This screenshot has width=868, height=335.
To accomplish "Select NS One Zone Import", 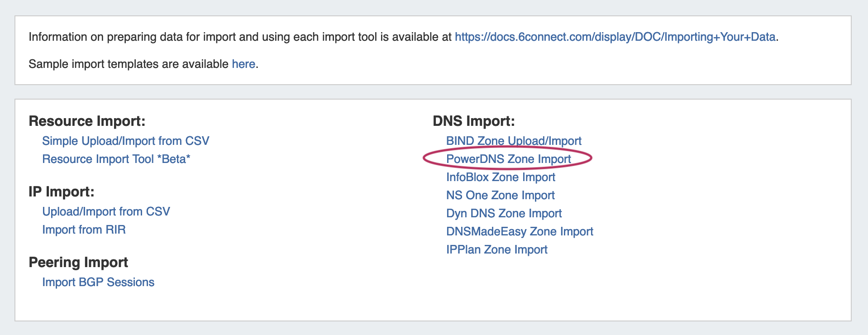I will point(500,195).
